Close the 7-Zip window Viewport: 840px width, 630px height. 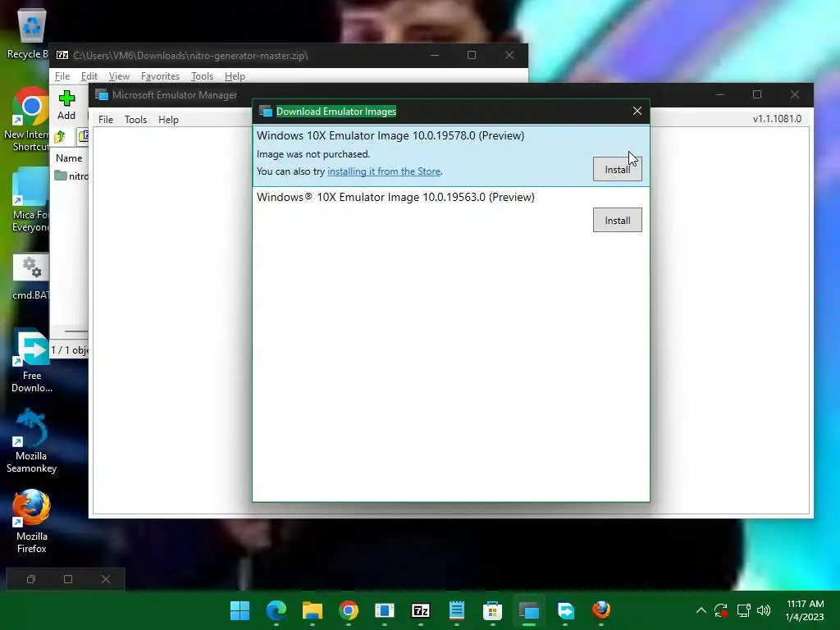pyautogui.click(x=509, y=55)
